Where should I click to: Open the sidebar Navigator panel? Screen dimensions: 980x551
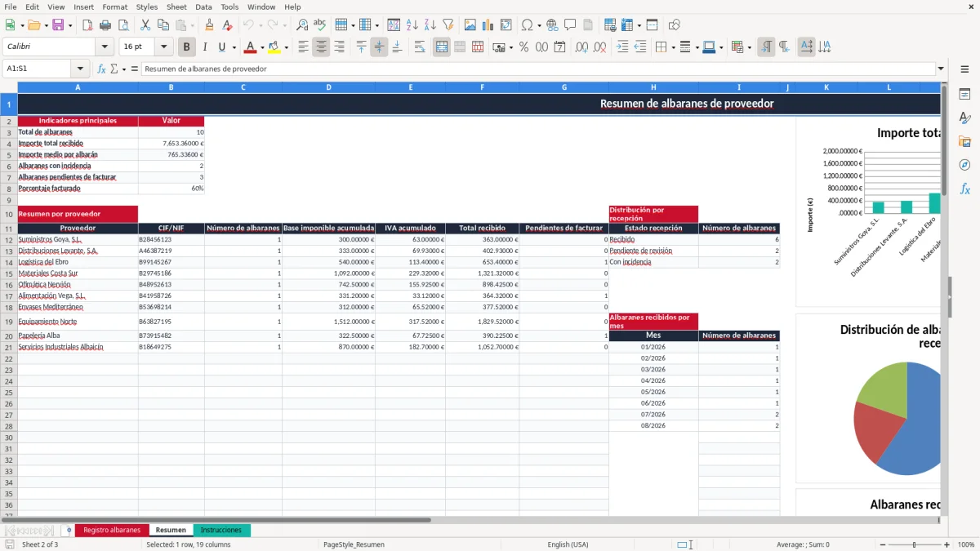[964, 165]
